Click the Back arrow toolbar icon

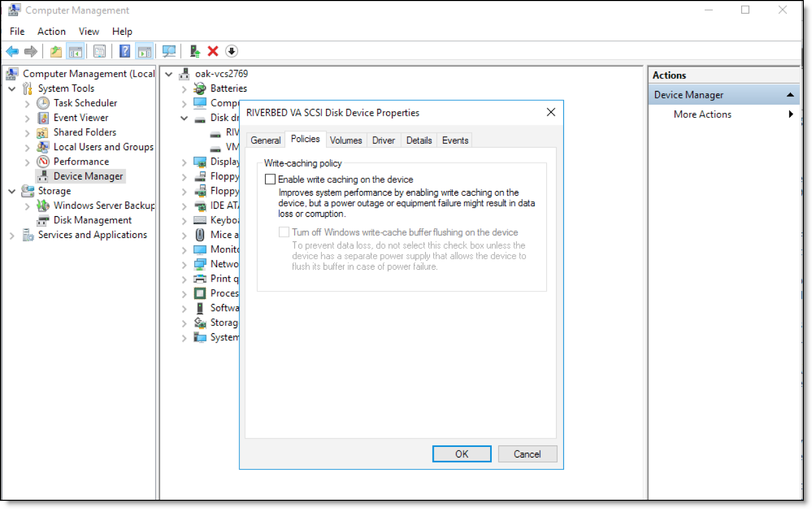click(x=12, y=51)
